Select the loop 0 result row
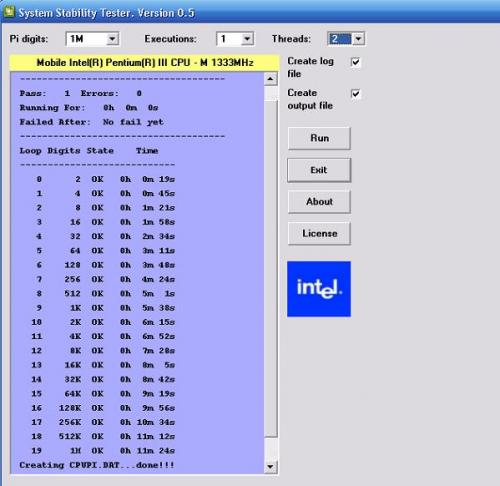Screen dimensions: 500x486 point(105,179)
